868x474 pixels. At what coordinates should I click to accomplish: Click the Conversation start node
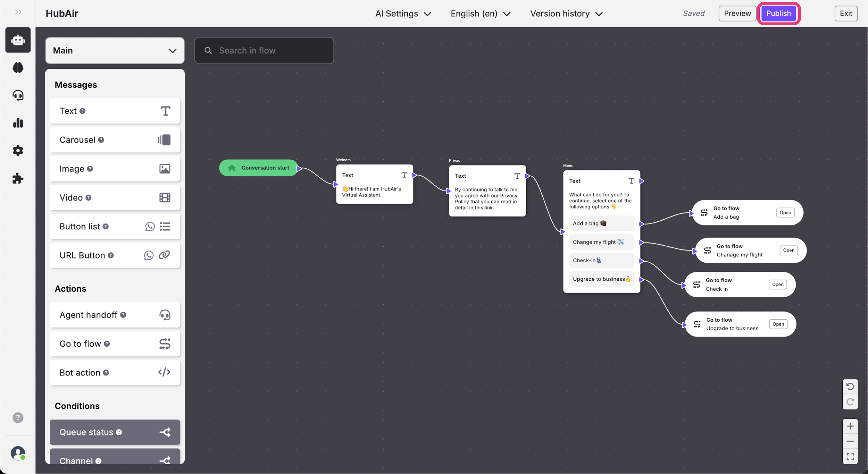tap(259, 168)
